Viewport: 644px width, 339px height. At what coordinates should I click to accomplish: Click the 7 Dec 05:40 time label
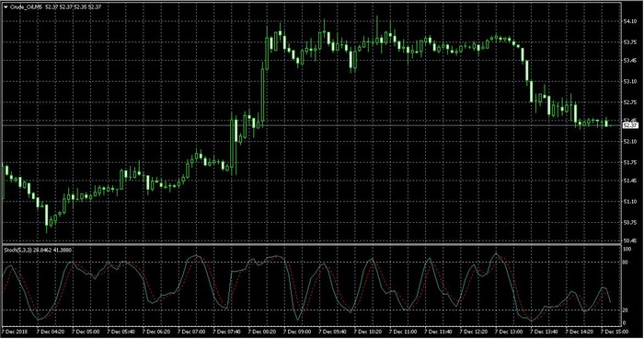121,332
